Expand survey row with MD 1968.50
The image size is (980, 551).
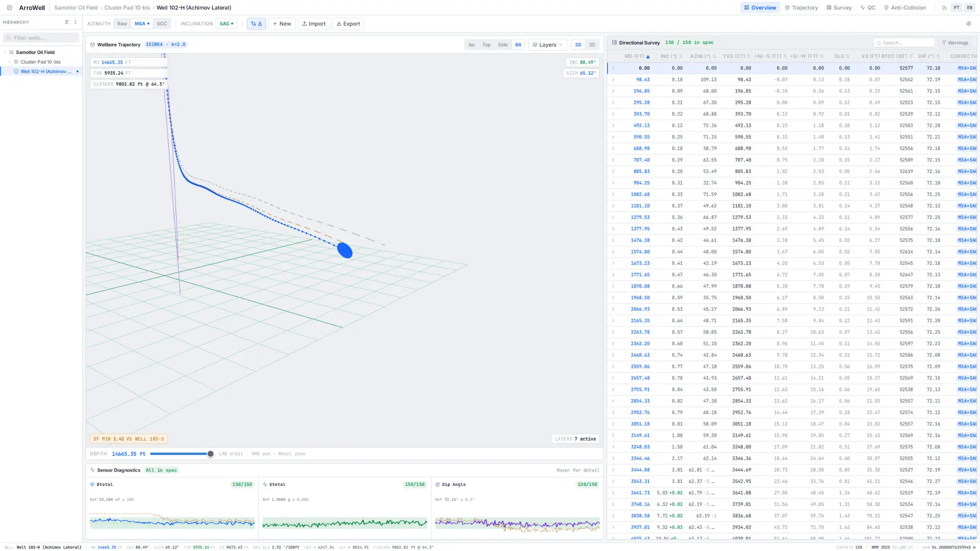[x=613, y=298]
